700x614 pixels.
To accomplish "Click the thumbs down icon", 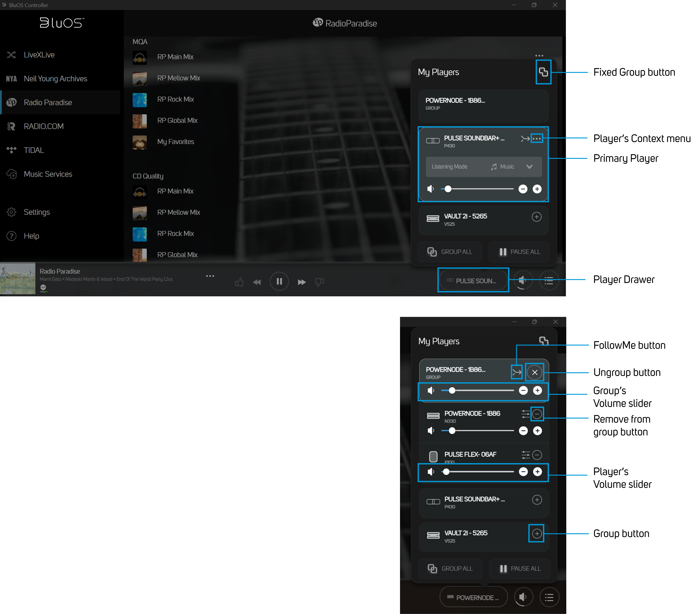I will 319,282.
